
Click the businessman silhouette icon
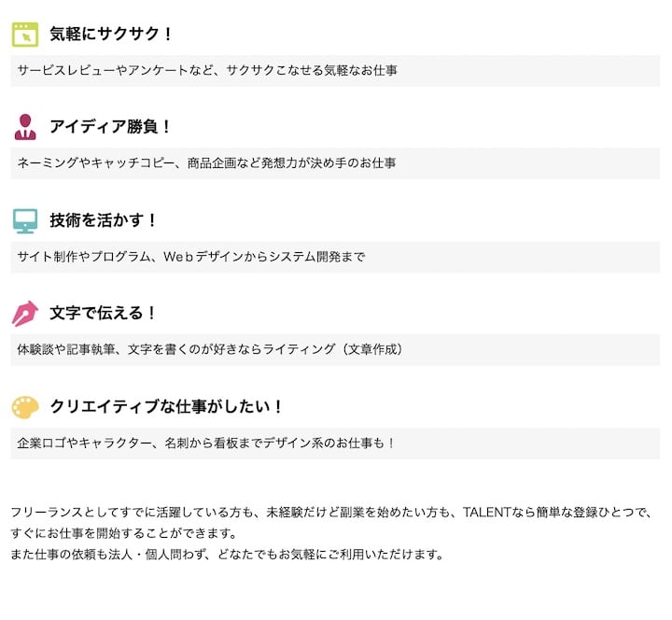coord(25,127)
